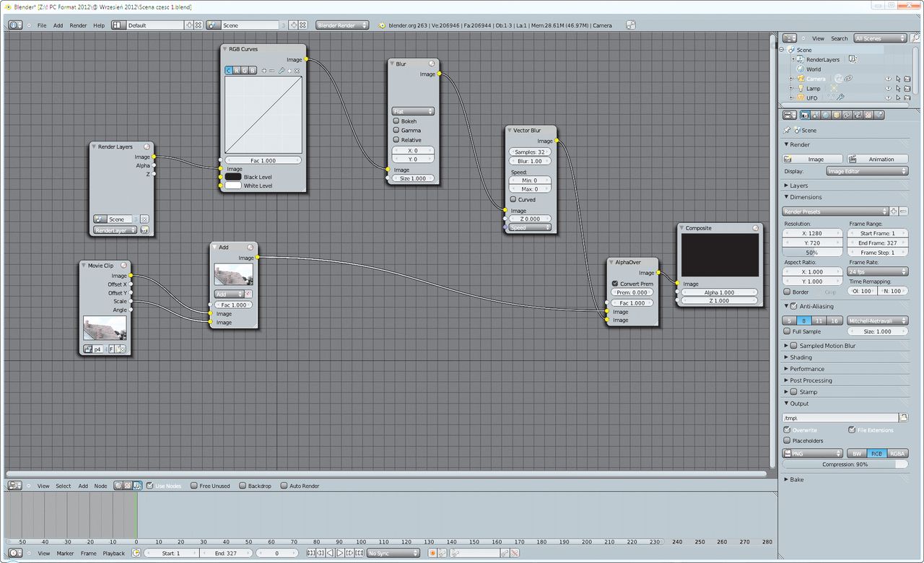Screen dimensions: 924x563
Task: Open the Display Image Editor dropdown
Action: point(867,171)
